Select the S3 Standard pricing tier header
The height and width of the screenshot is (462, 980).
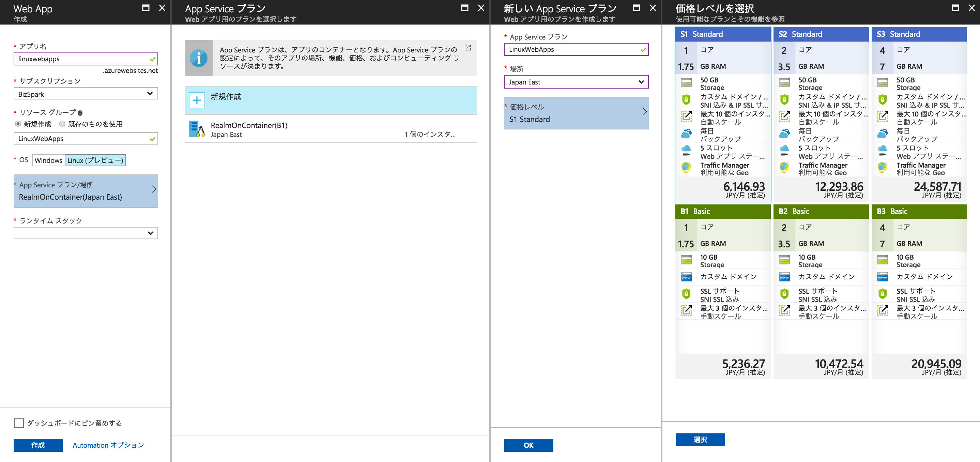pos(919,34)
